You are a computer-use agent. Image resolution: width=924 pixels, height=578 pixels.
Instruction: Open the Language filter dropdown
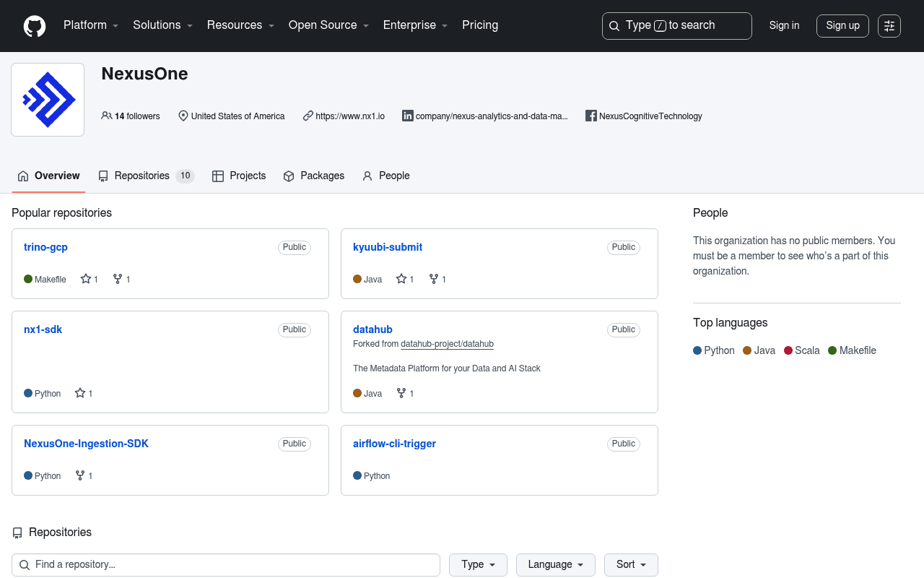pyautogui.click(x=556, y=565)
